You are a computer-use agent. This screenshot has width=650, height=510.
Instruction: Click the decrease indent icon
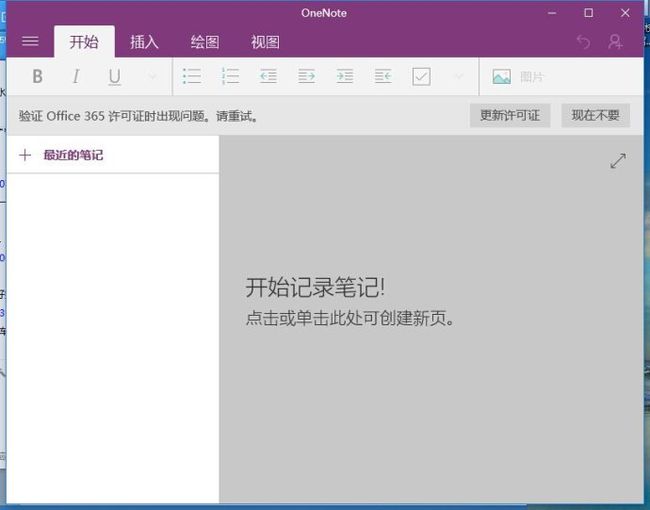pyautogui.click(x=268, y=76)
